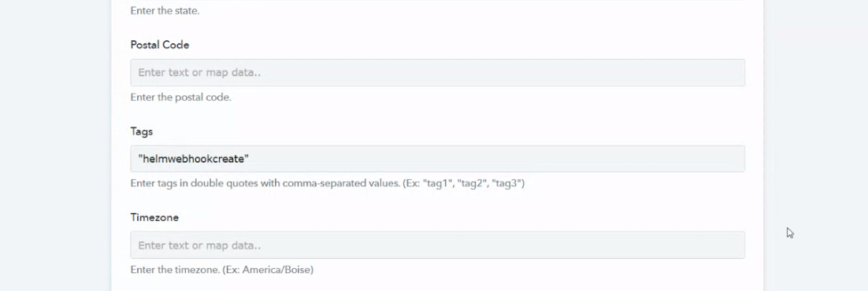This screenshot has width=868, height=291.
Task: Click the "Enter the postal code." hint text
Action: [181, 98]
